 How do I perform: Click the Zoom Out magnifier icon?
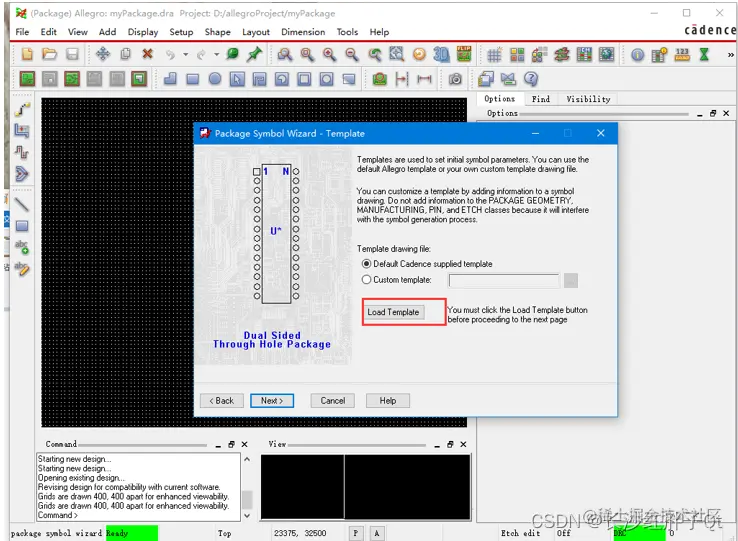click(x=352, y=55)
